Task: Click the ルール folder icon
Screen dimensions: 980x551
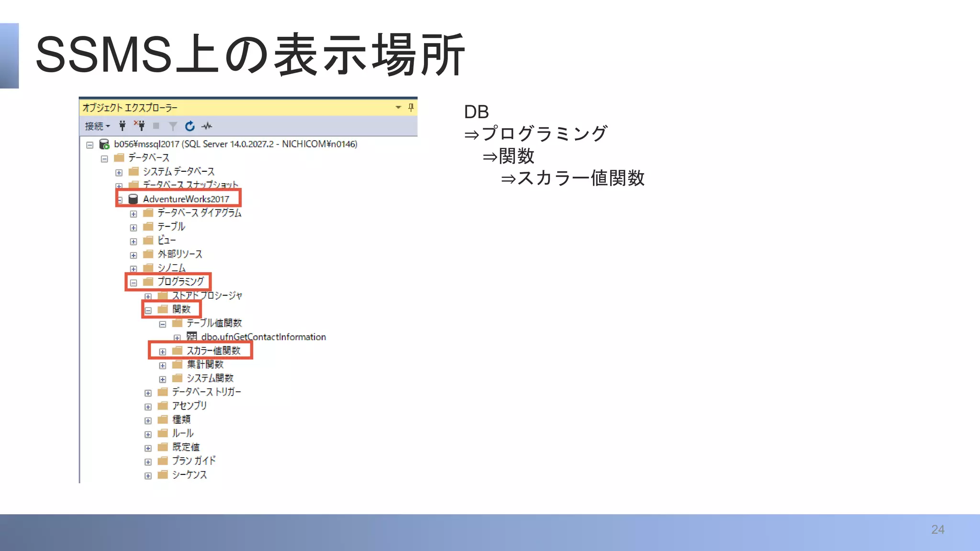Action: coord(163,433)
